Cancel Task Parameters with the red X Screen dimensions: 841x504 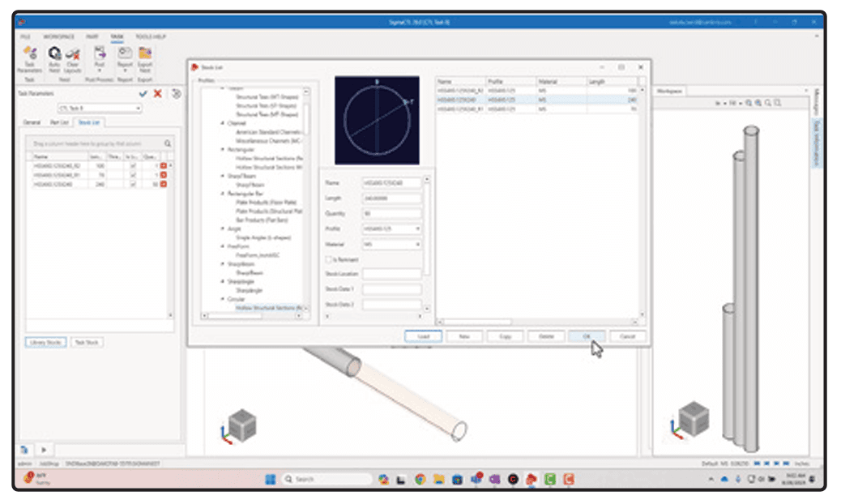click(x=158, y=94)
